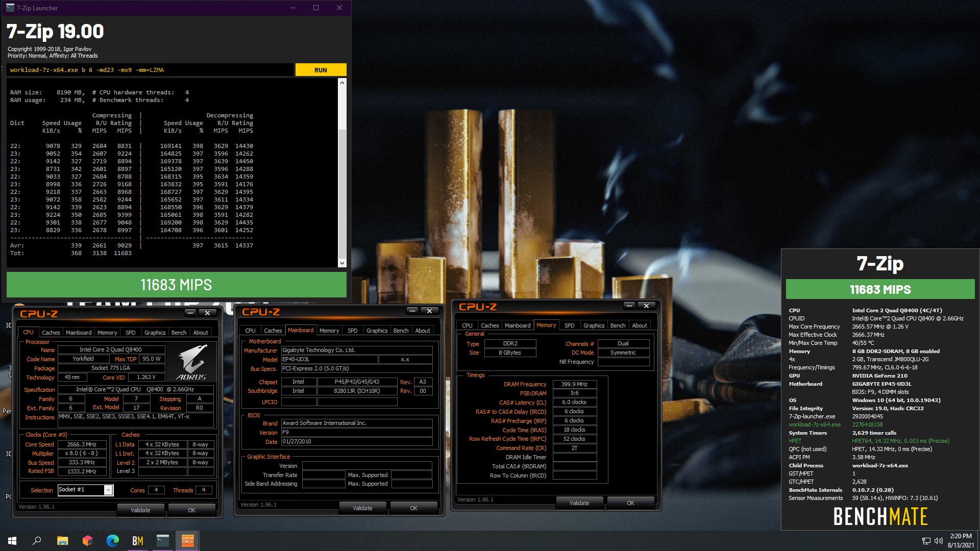Click the green 11683 MIPS score in BenchMate panel
This screenshot has width=980, height=551.
880,289
